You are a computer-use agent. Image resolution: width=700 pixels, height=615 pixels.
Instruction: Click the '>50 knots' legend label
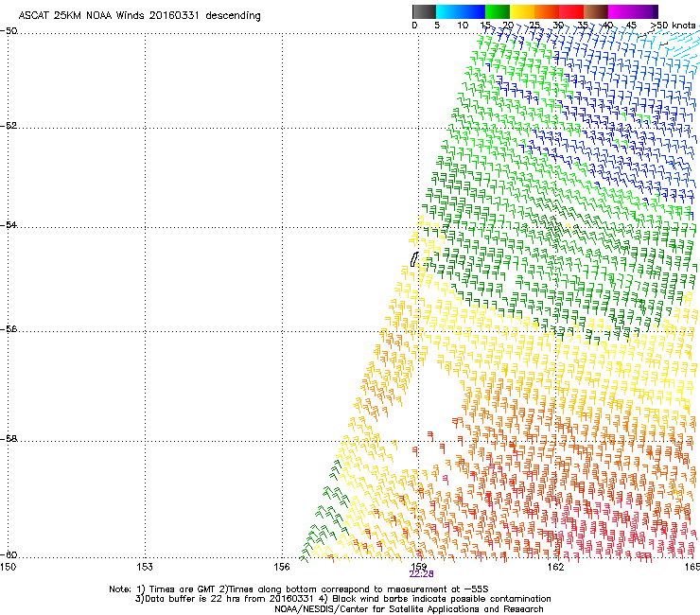coord(673,26)
